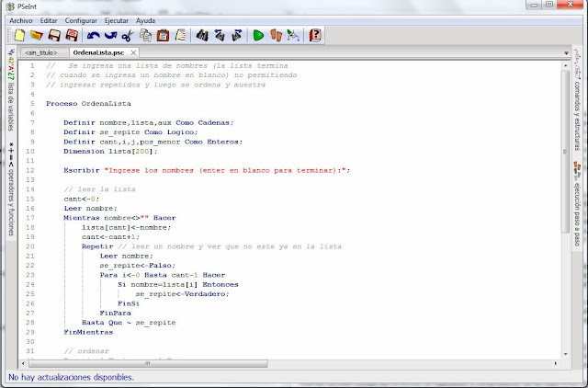Click the vertical scrollbar down arrow
588x388 pixels.
[x=566, y=354]
